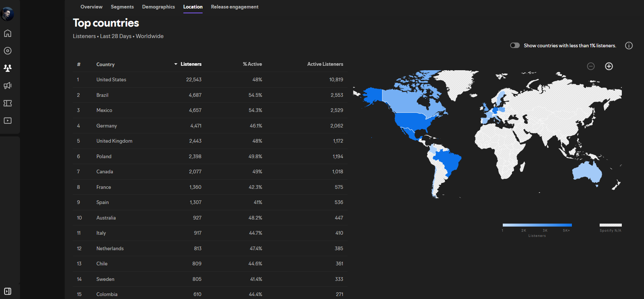This screenshot has width=644, height=299.
Task: Select the Canada row in the table
Action: [210, 172]
